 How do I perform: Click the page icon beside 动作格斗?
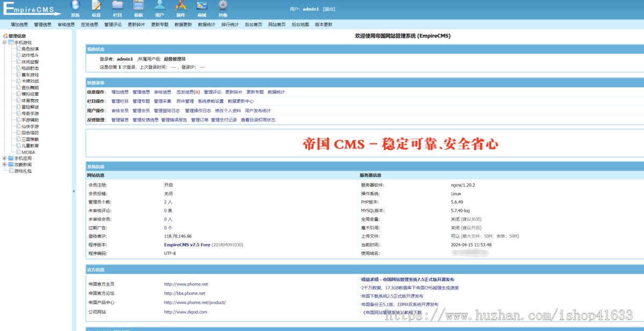pos(18,55)
